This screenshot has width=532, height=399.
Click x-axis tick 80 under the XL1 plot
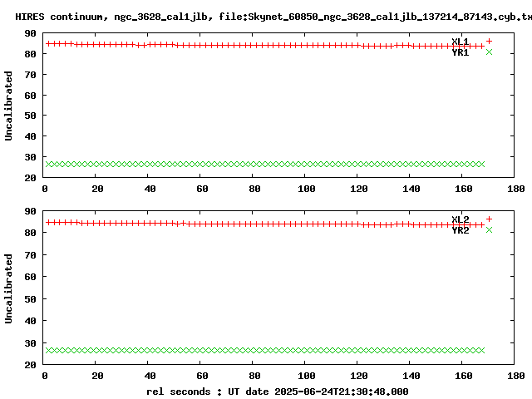(254, 189)
